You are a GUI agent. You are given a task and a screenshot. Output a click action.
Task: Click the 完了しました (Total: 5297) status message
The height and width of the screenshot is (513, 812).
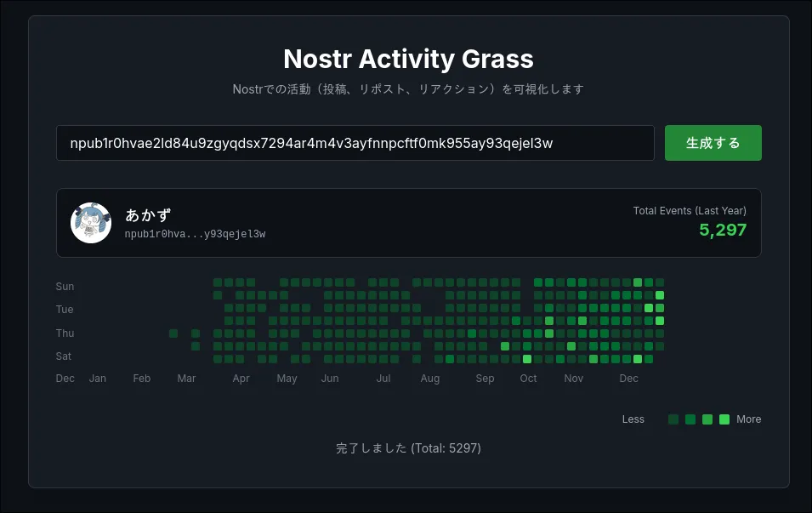pyautogui.click(x=408, y=448)
